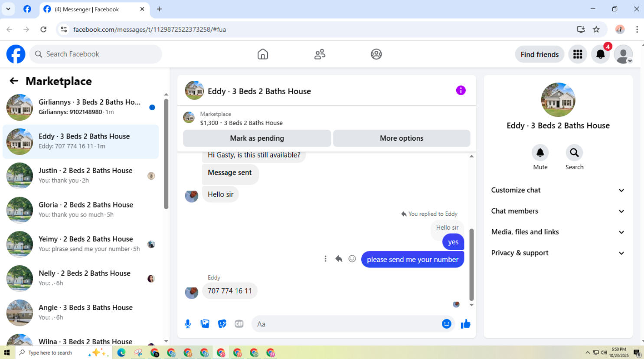Focus the Search Facebook field
Image resolution: width=644 pixels, height=359 pixels.
click(x=96, y=54)
